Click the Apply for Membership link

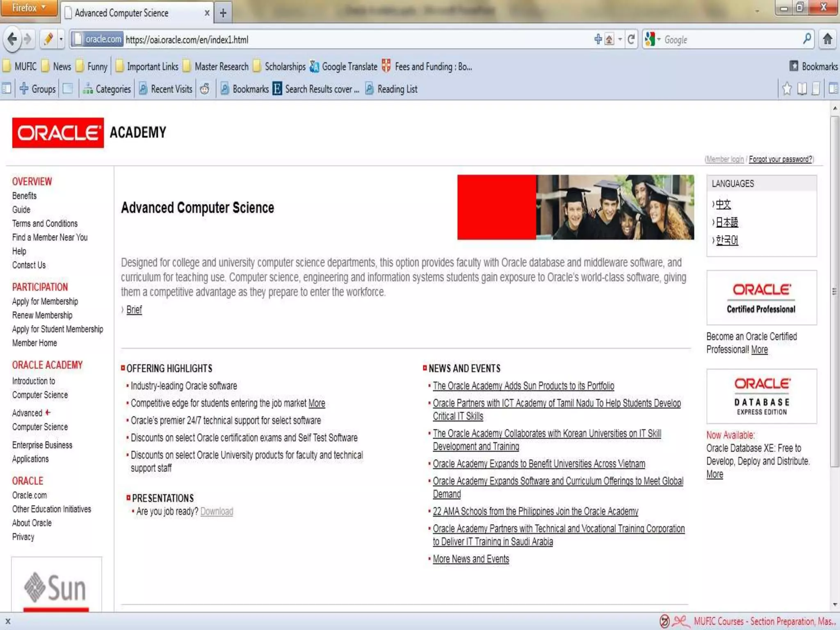45,301
